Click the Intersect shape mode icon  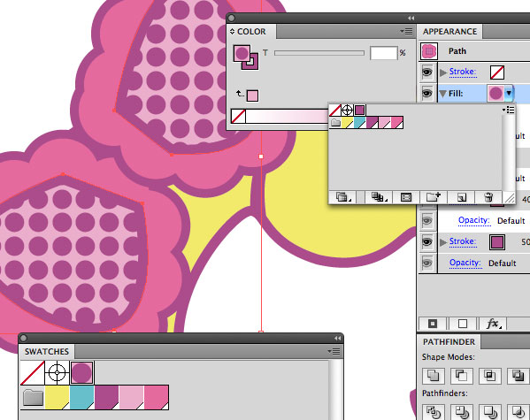tap(489, 376)
